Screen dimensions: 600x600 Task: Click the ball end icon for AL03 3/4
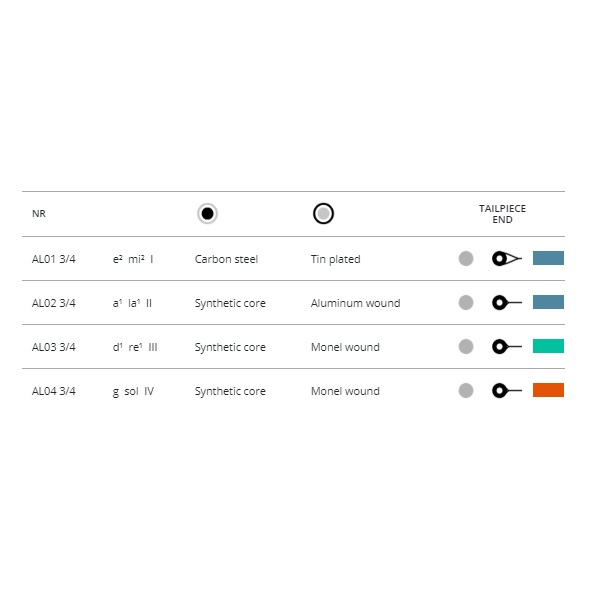pos(506,346)
